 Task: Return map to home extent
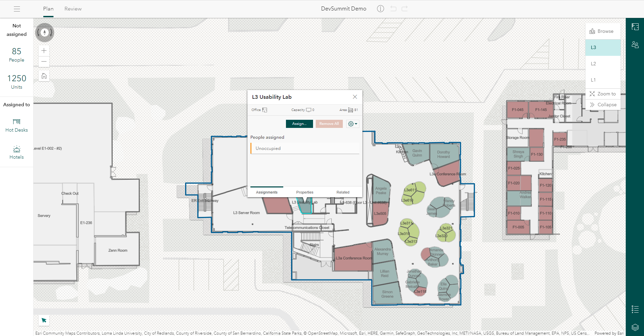[x=44, y=76]
